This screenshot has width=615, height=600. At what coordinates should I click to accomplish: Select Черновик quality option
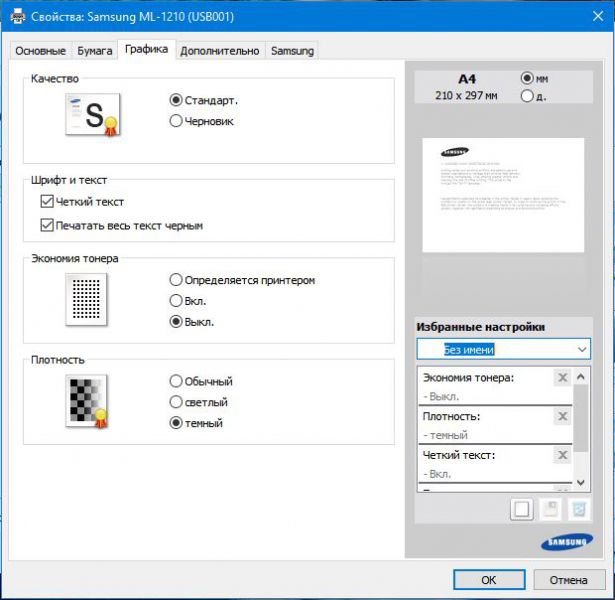(176, 121)
